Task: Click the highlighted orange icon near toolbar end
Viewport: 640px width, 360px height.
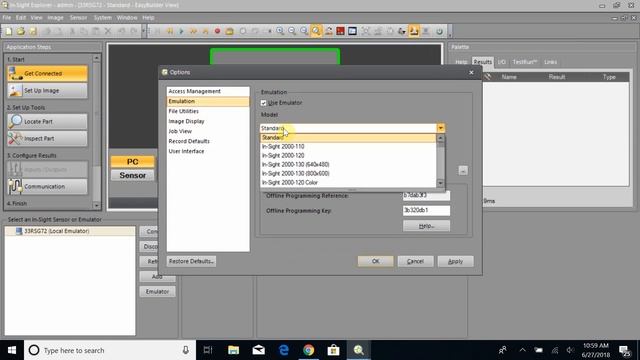Action: (x=413, y=31)
